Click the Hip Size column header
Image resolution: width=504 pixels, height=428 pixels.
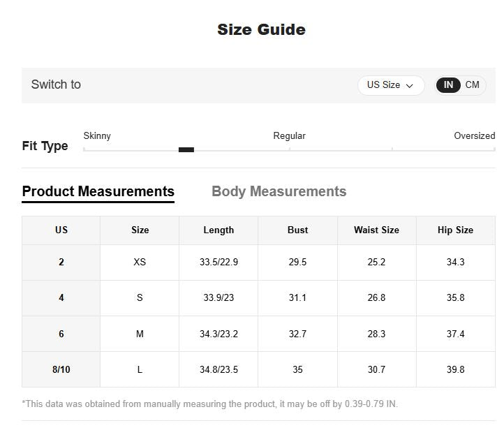(455, 230)
